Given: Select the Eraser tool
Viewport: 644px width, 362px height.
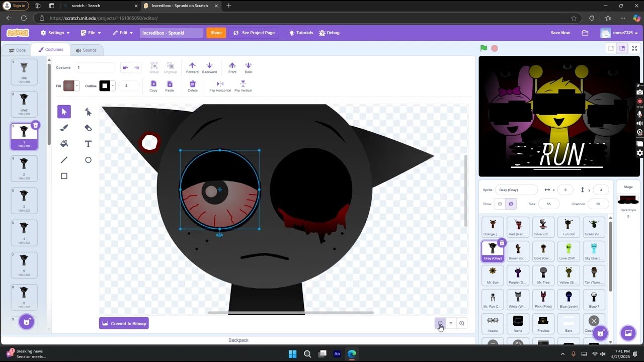Looking at the screenshot, I should pos(88,128).
